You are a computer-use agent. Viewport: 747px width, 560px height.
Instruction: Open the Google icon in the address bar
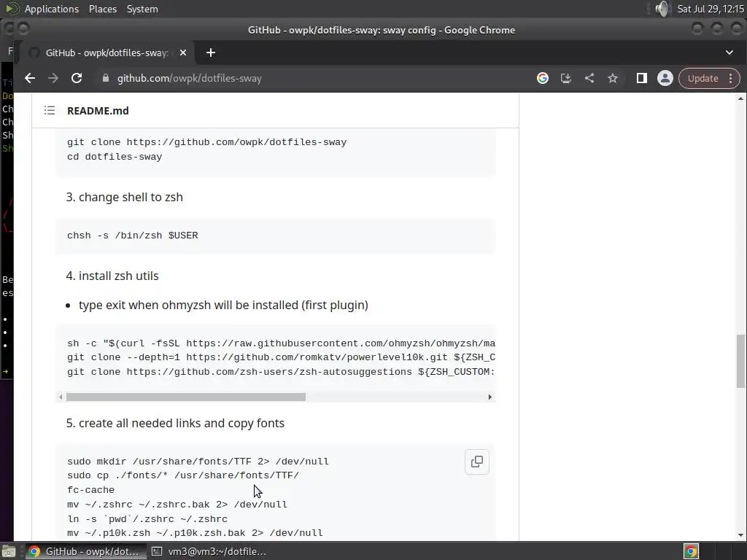click(543, 78)
